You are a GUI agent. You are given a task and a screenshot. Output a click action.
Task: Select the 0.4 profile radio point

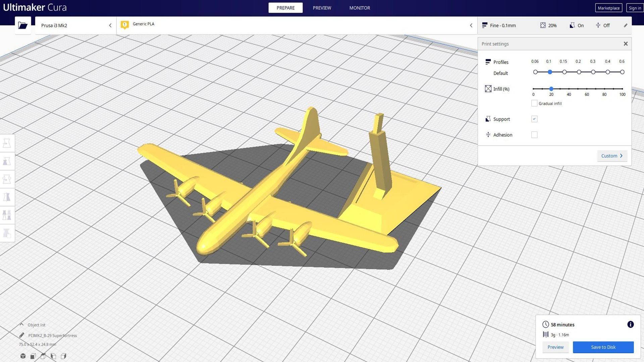[x=608, y=72]
